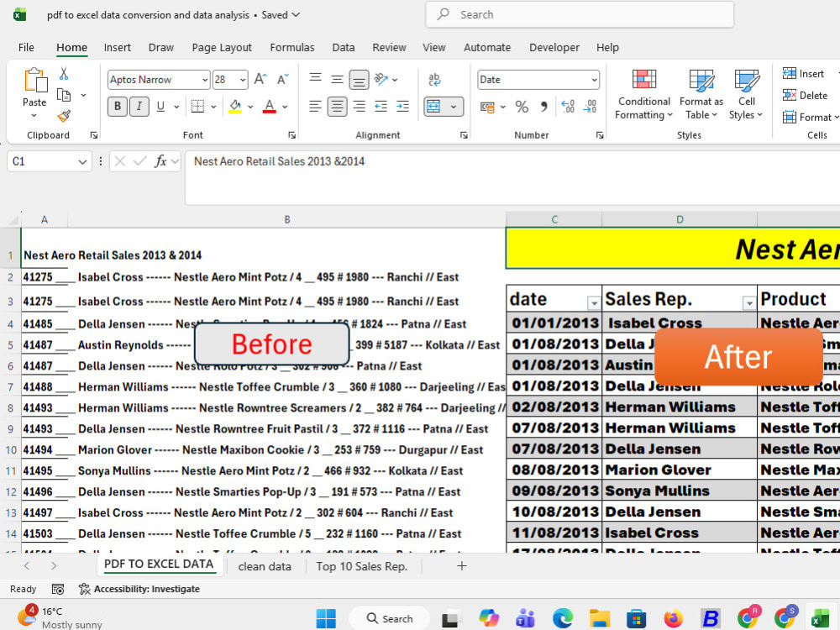Click the Borders icon
840x630 pixels.
(x=197, y=107)
